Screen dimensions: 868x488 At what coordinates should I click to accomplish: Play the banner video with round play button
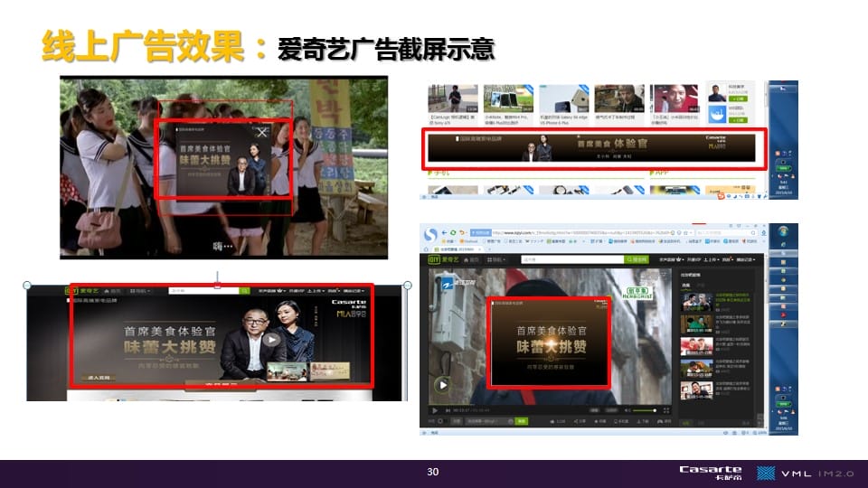coord(270,340)
